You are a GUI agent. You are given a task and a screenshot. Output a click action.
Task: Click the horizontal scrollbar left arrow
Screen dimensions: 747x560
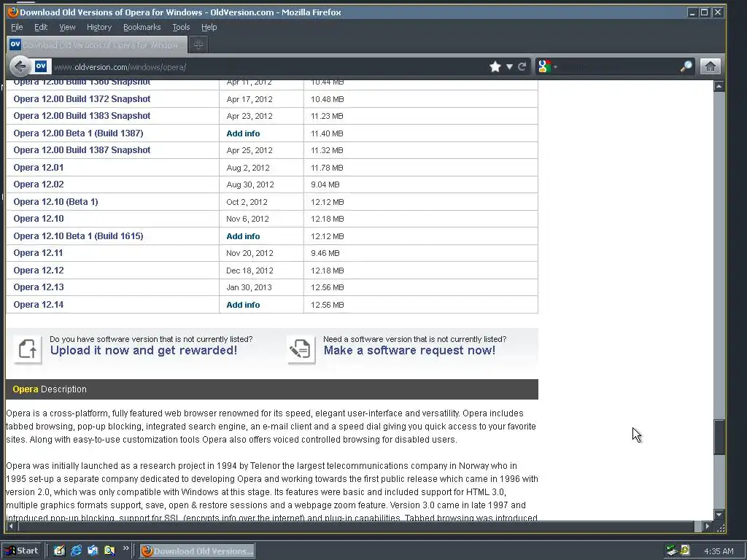pyautogui.click(x=11, y=526)
